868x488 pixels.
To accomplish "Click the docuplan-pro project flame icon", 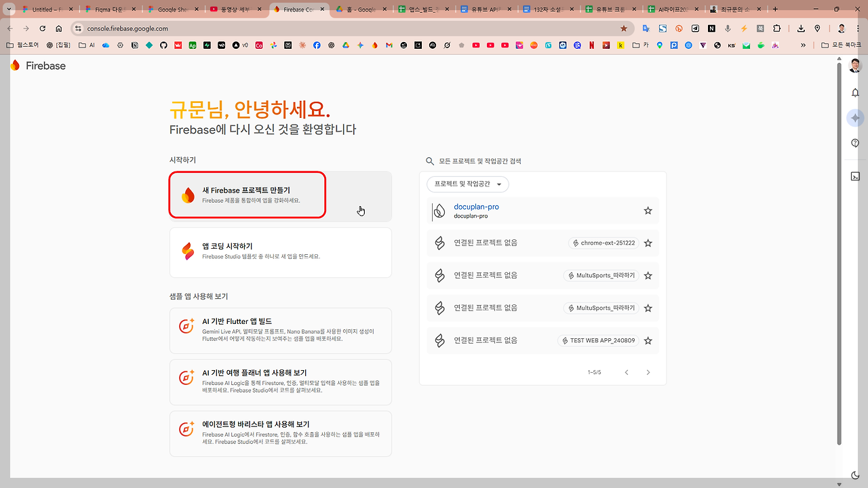I will [439, 211].
